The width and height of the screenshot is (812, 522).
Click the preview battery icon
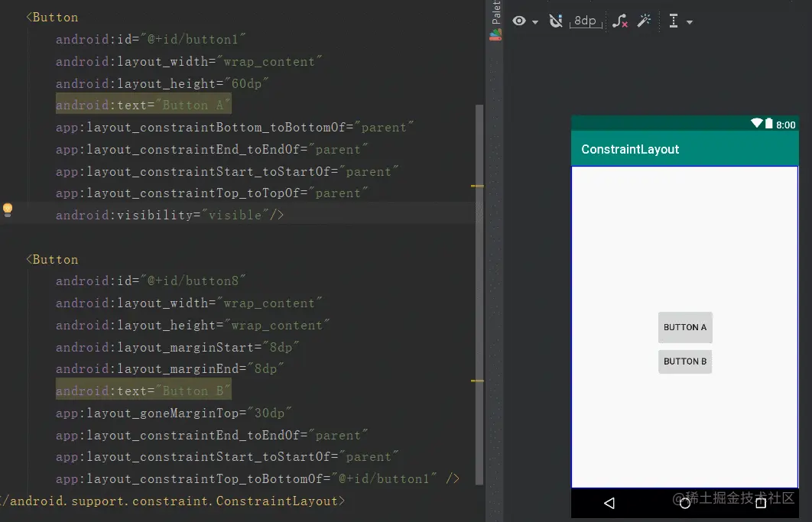point(769,123)
